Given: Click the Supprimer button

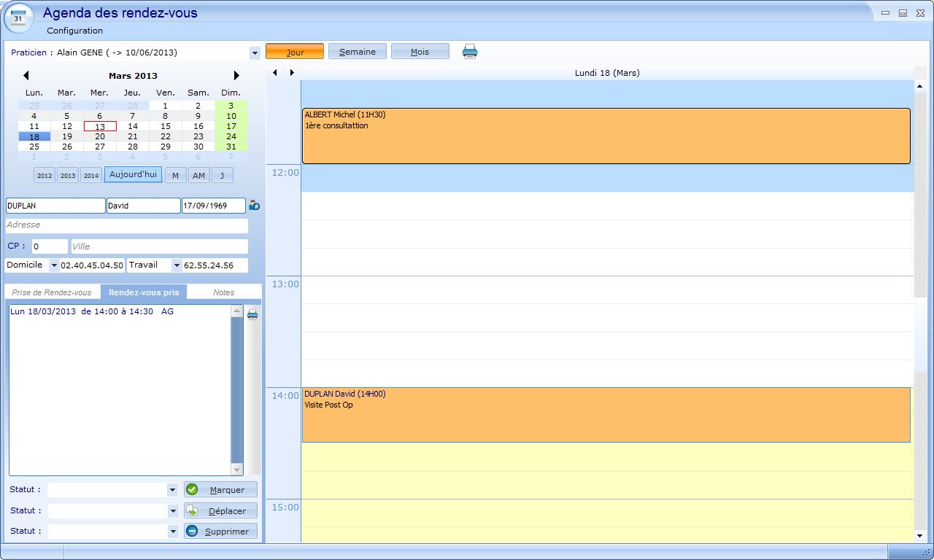Looking at the screenshot, I should coord(220,532).
